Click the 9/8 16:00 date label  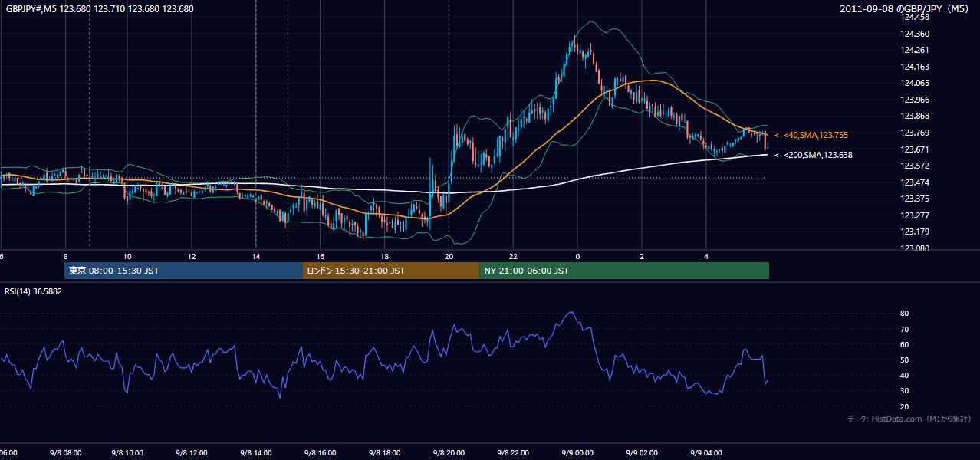pyautogui.click(x=321, y=453)
